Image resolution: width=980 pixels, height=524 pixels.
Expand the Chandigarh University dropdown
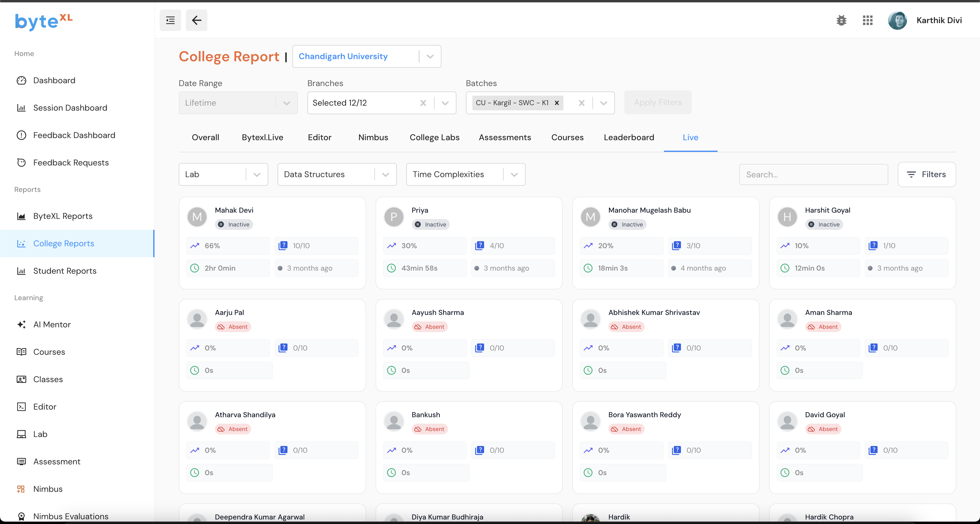(430, 56)
